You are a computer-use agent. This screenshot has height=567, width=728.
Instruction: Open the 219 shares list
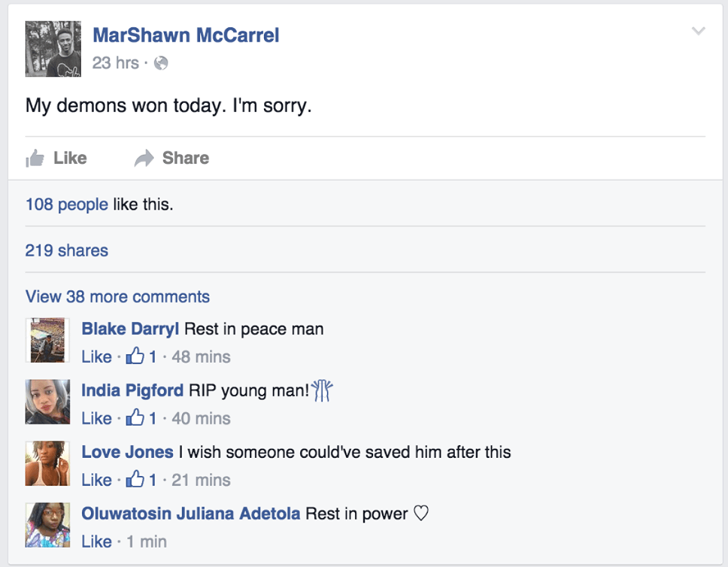67,251
